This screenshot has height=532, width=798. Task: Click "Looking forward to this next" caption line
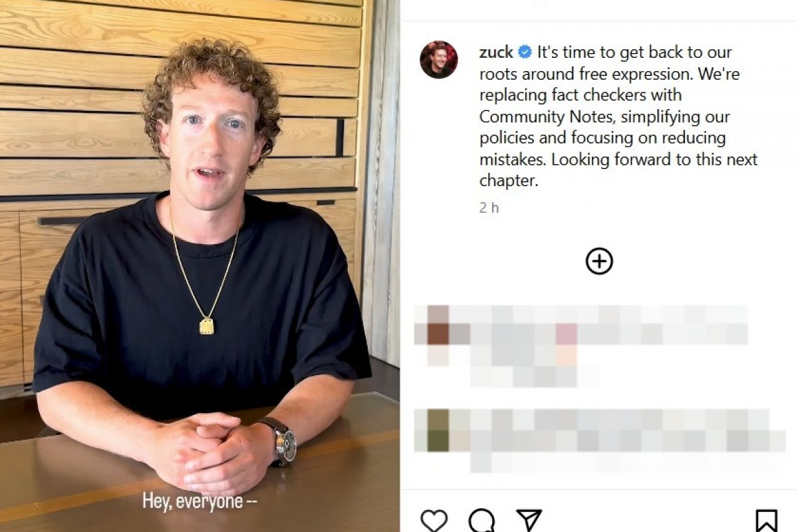click(x=654, y=160)
